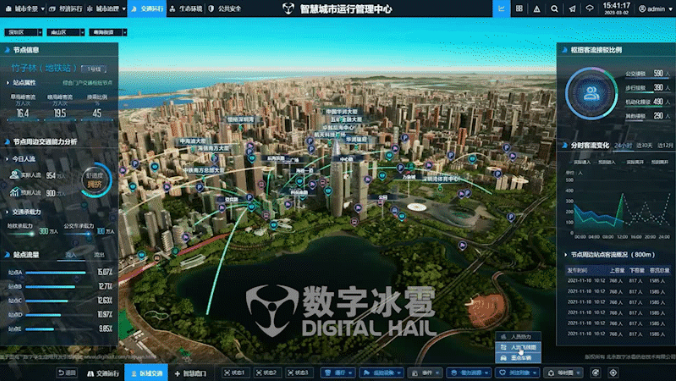This screenshot has width=676, height=381.
Task: Click the passenger ratio donut chart
Action: (x=592, y=93)
